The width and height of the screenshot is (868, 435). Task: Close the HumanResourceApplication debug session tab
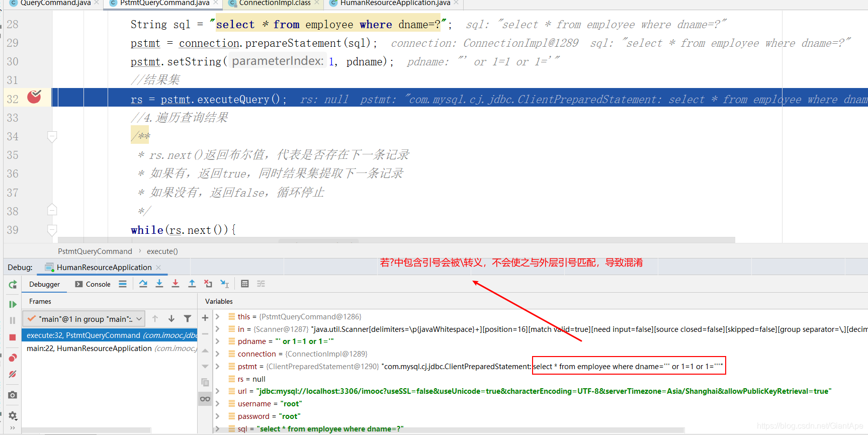pyautogui.click(x=158, y=267)
